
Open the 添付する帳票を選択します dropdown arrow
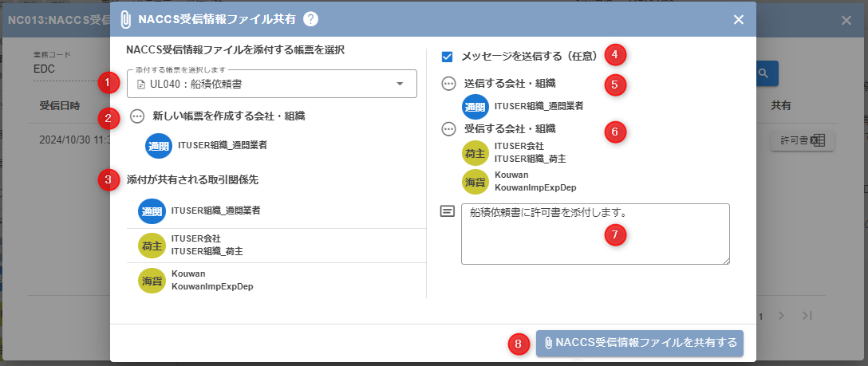click(400, 85)
